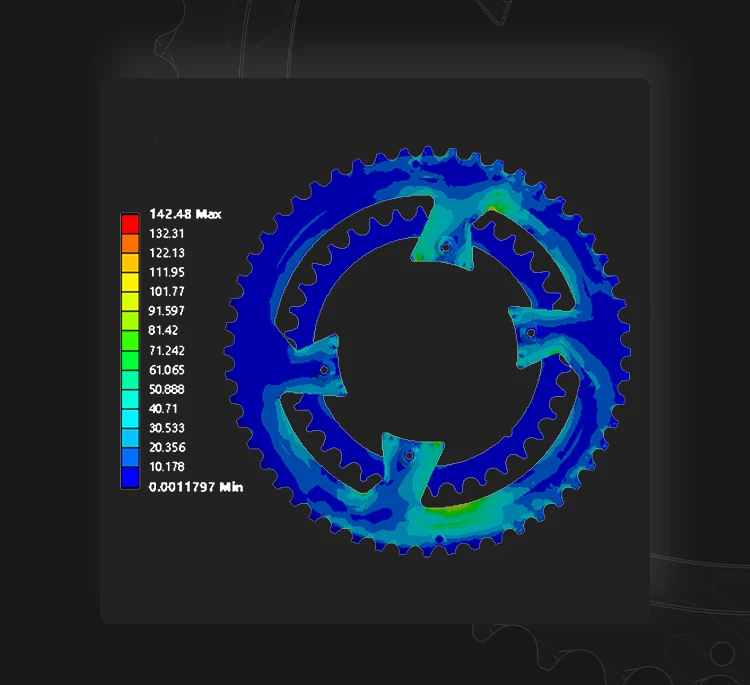Click the 40.71 legend value

[163, 409]
